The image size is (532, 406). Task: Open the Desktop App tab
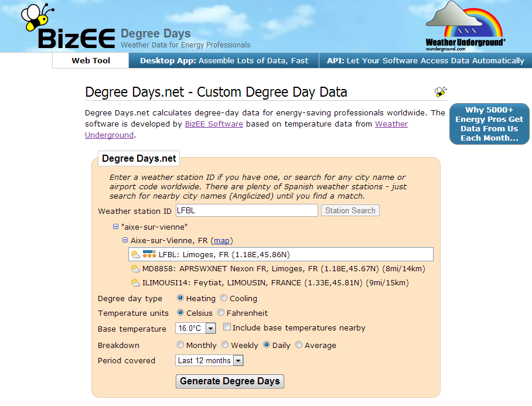pos(224,61)
